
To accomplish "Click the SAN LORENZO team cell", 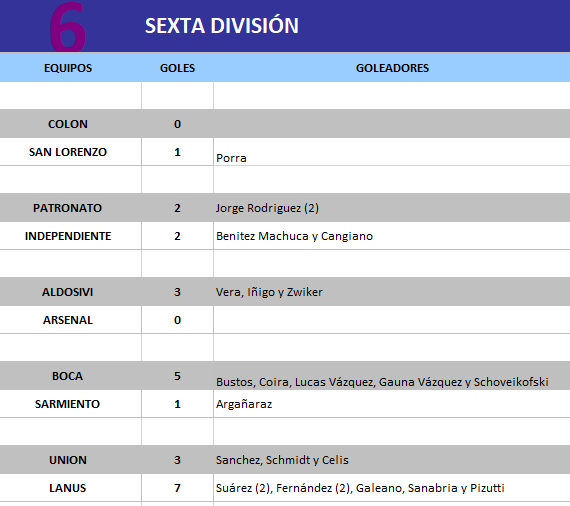I will point(68,152).
